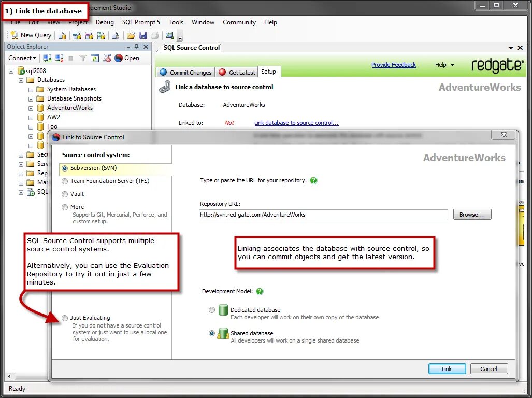Click the SQL Server Compact query icon

click(116, 35)
